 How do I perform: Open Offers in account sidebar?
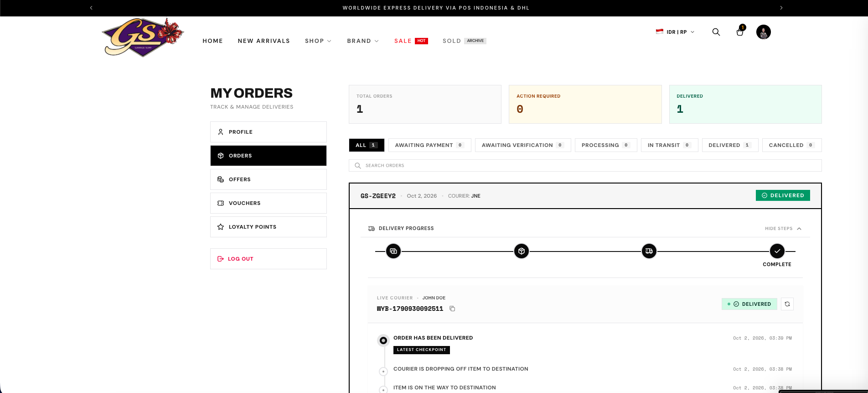(269, 179)
